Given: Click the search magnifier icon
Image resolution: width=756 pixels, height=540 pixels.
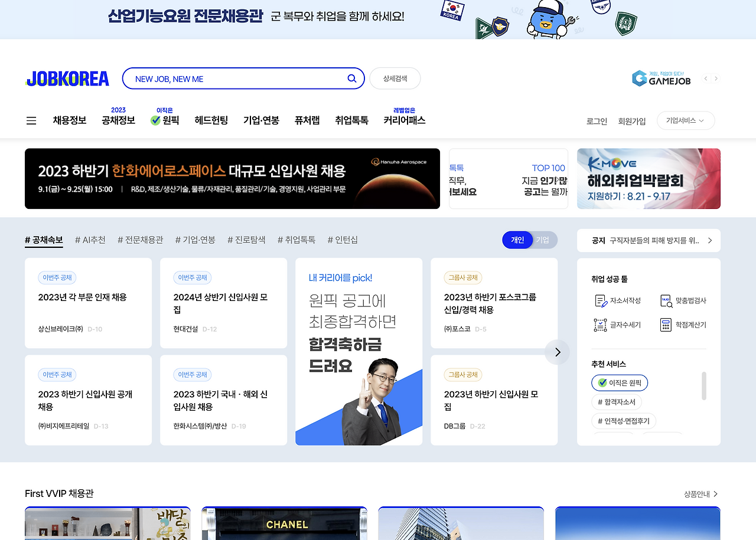Looking at the screenshot, I should 351,78.
